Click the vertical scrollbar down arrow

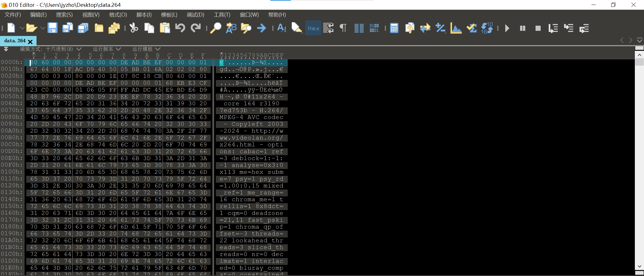tap(639, 266)
